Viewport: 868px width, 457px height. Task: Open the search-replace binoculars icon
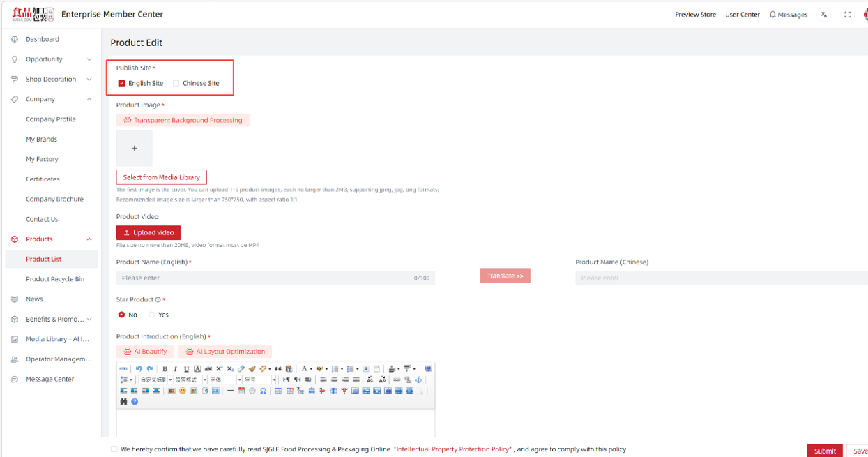123,402
